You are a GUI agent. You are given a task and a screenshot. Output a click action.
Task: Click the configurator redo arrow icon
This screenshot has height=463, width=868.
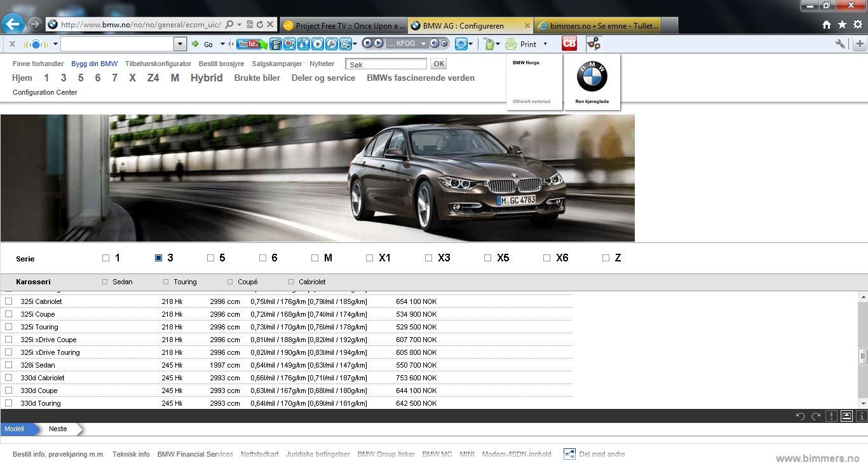[x=816, y=417]
